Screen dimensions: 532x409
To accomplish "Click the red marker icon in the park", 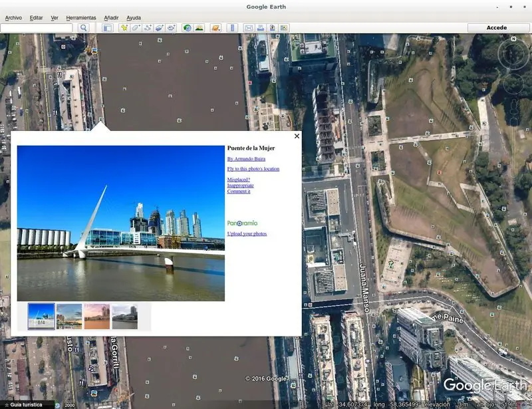I will point(440,172).
